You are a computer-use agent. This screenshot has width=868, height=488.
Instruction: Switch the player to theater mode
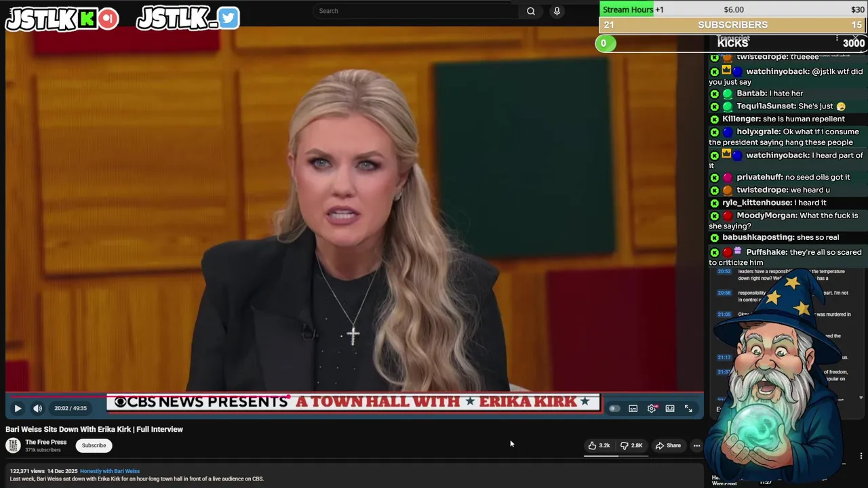pos(670,409)
